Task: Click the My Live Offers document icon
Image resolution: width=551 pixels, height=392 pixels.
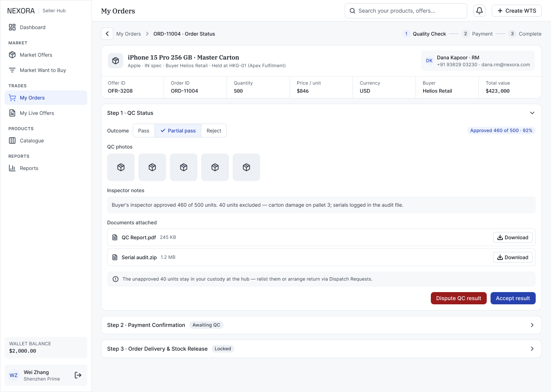Action: click(x=12, y=113)
